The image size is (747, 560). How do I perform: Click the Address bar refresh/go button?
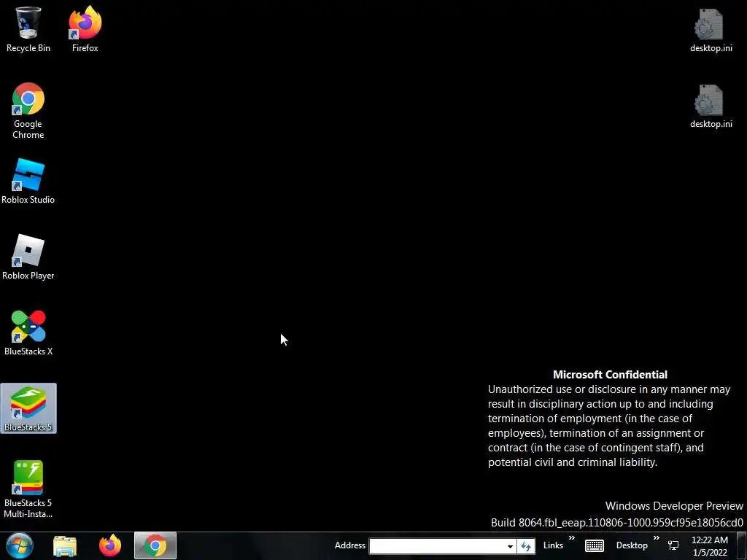(526, 546)
